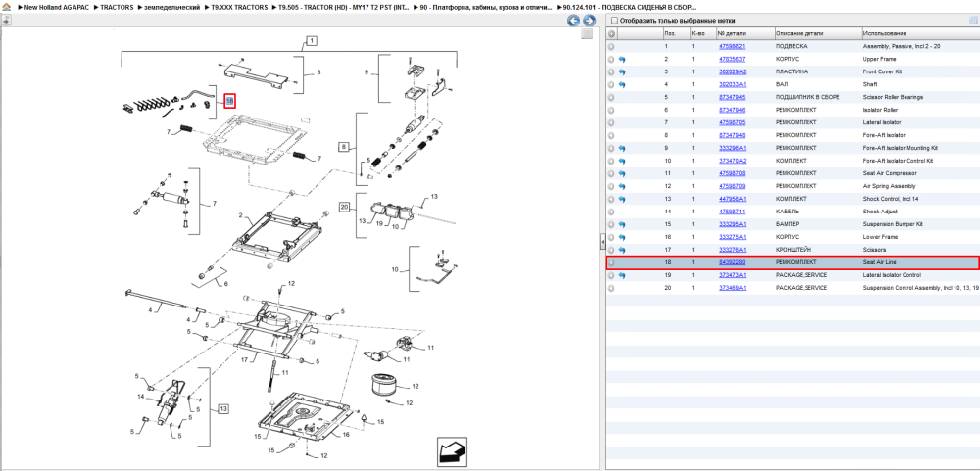Click the blue arrow icon for Lower Frame
This screenshot has width=980, height=471.
622,237
